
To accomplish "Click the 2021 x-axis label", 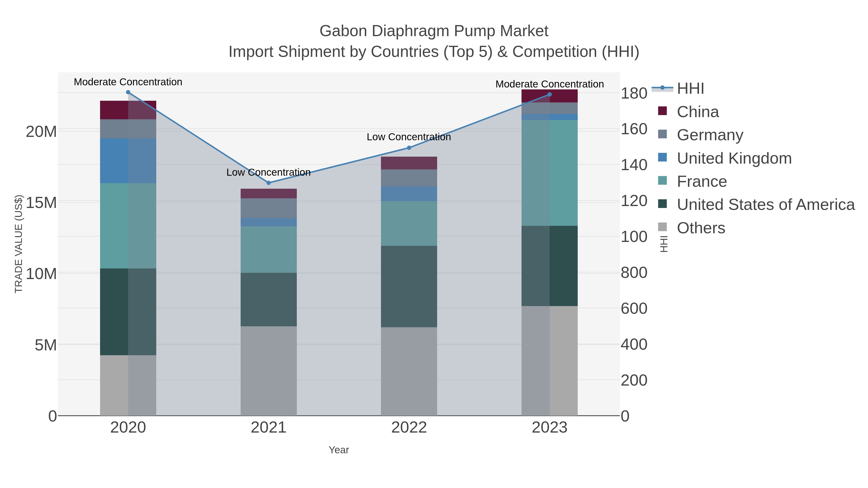I will (269, 428).
